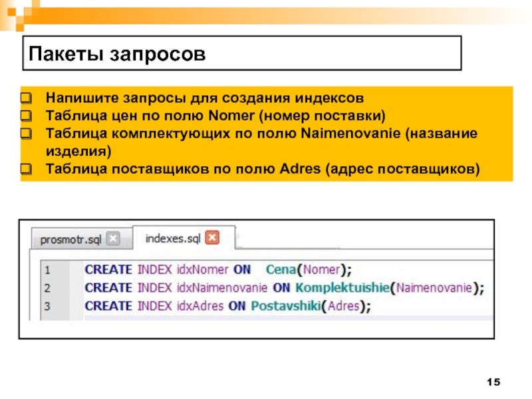Click line number 2 in the editor gutter
The width and height of the screenshot is (532, 399).
click(46, 288)
